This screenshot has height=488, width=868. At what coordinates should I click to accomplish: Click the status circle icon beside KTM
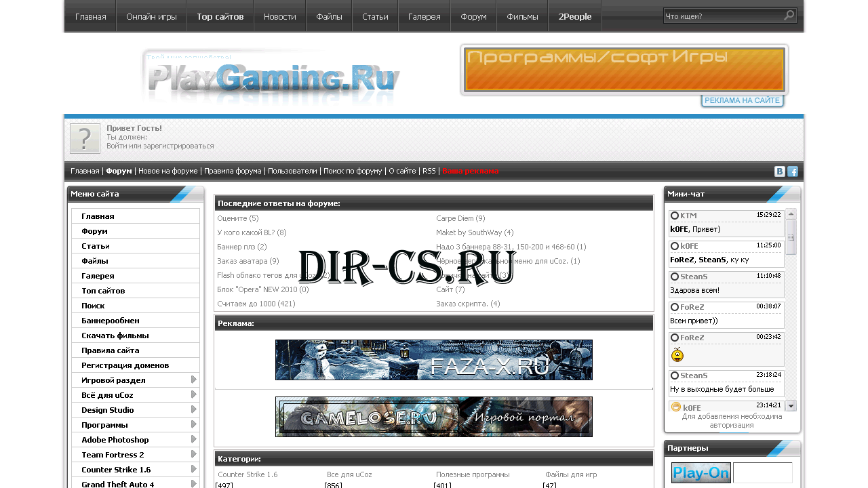click(675, 215)
